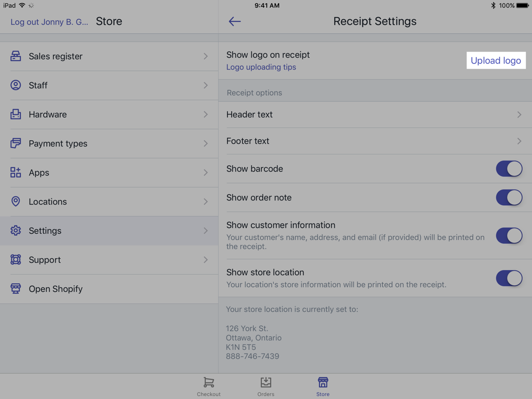Click the Sales register icon
The height and width of the screenshot is (399, 532).
click(x=16, y=56)
